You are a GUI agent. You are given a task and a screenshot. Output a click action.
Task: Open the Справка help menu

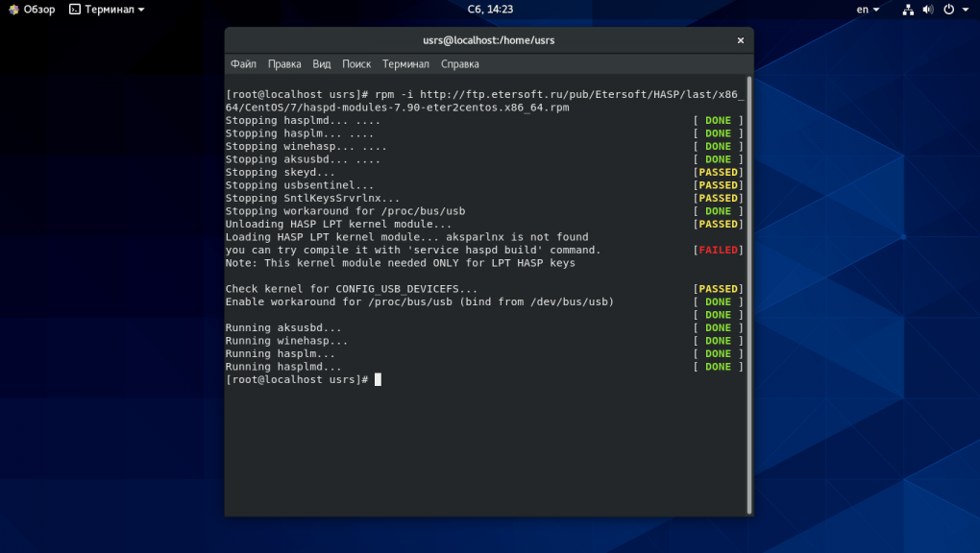point(459,64)
